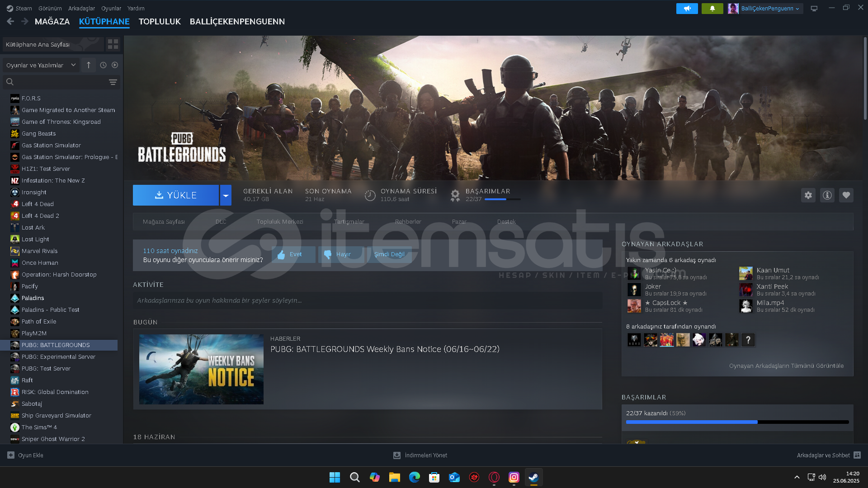Open Yasin Ce :) friend avatar
868x488 pixels.
634,273
